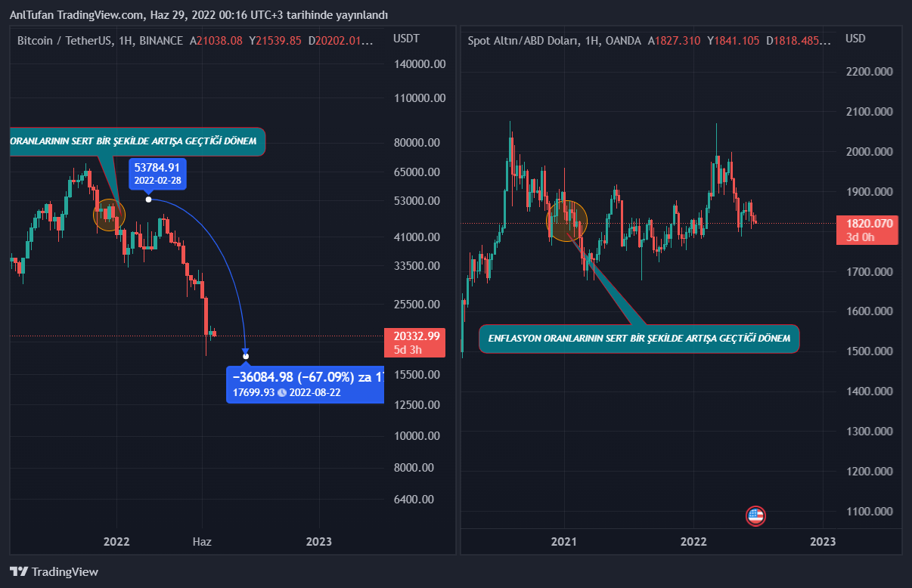Select the ENFLASYON ORANLARININ callout on the gold chart
Image resolution: width=912 pixels, height=588 pixels.
click(639, 339)
